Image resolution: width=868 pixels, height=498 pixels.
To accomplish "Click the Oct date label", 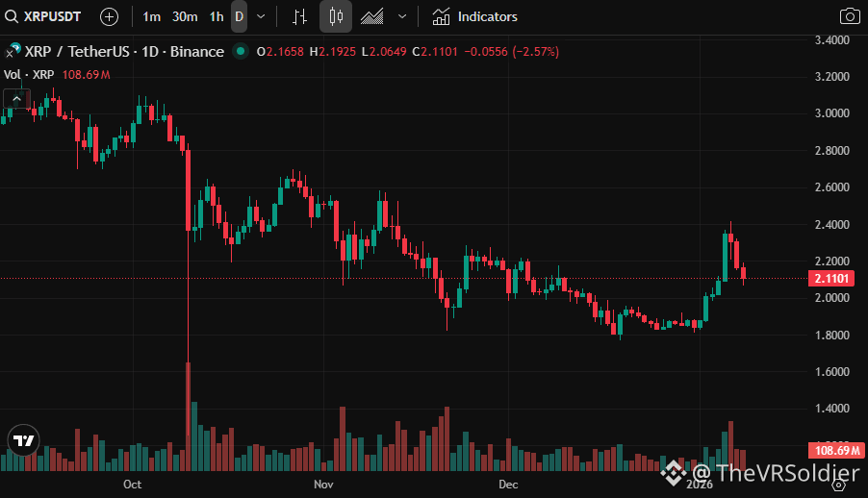I will coord(132,485).
